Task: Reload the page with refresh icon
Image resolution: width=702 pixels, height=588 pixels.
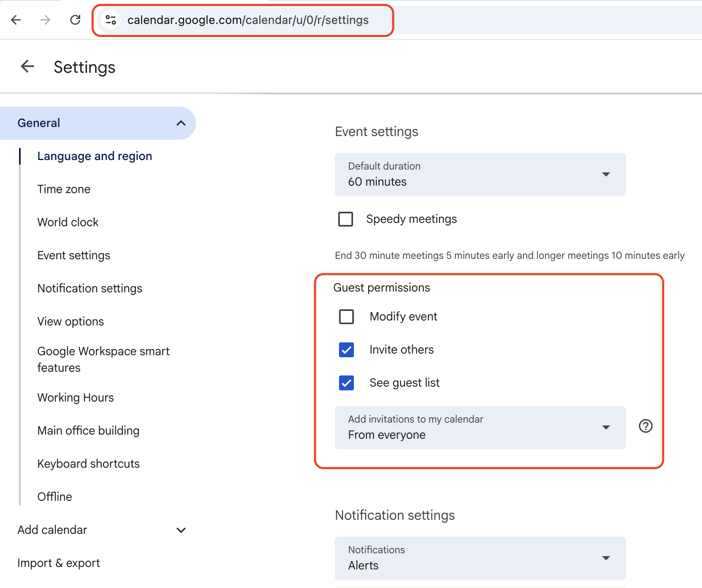Action: coord(75,20)
